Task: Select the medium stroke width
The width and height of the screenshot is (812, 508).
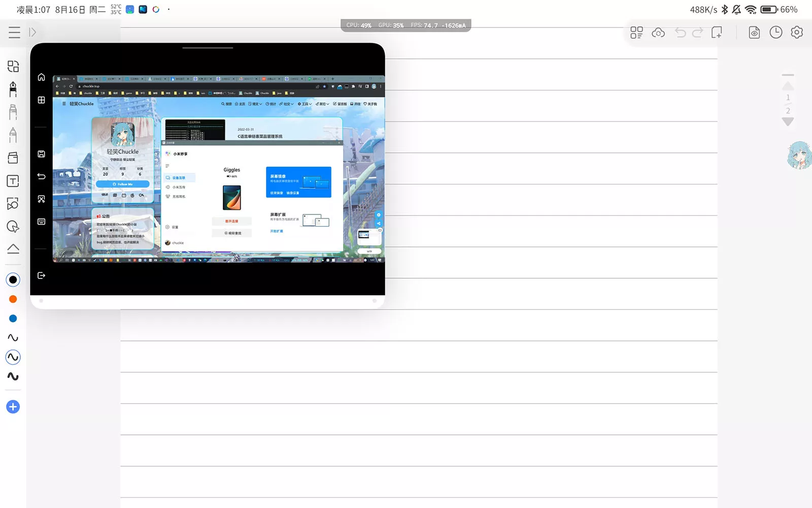Action: (x=13, y=357)
